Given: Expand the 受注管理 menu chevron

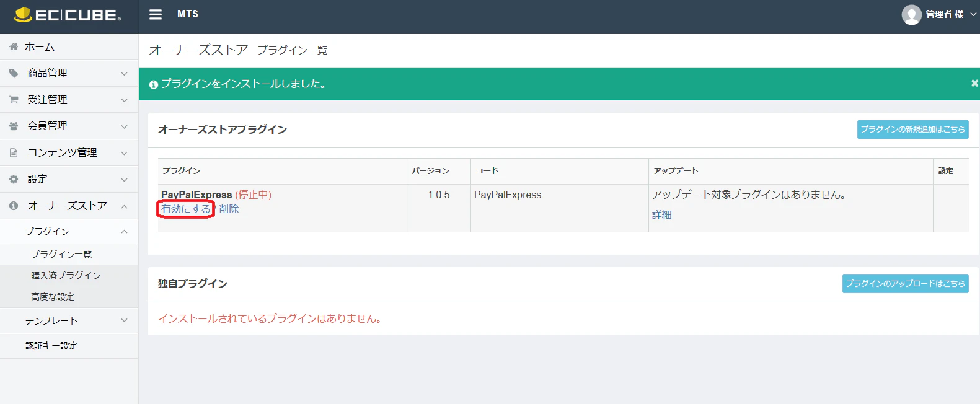Looking at the screenshot, I should pyautogui.click(x=125, y=100).
